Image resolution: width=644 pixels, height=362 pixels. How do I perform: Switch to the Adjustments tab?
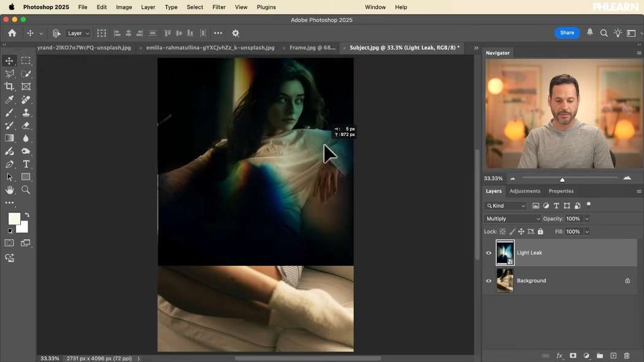[x=525, y=191]
